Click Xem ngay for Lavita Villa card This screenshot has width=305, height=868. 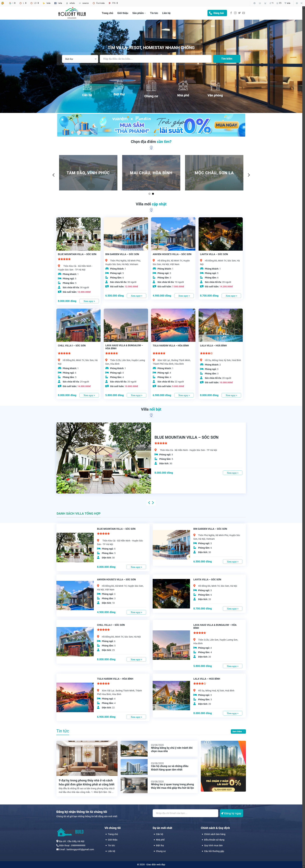point(231,296)
